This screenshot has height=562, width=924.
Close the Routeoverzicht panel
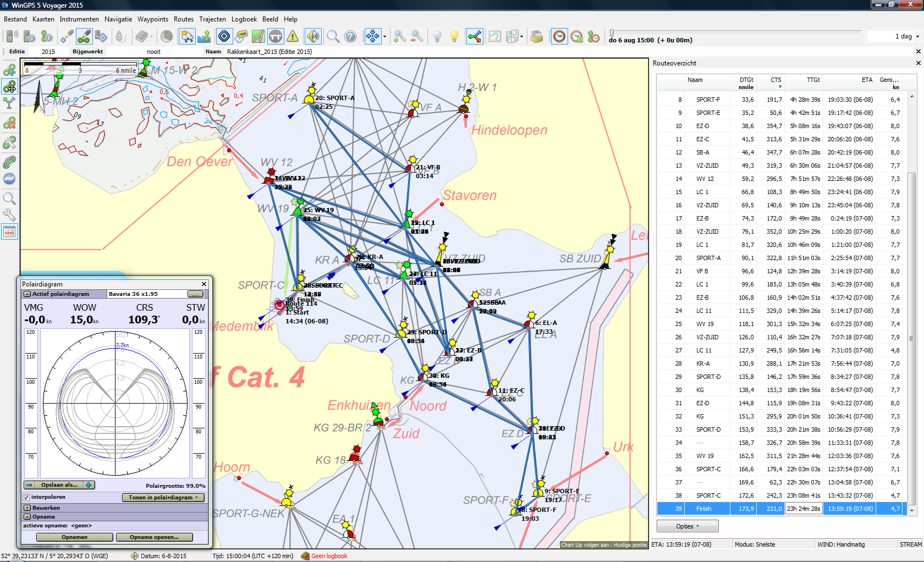pos(919,63)
